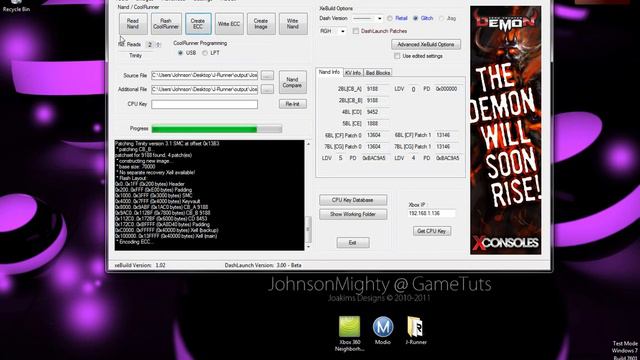The width and height of the screenshot is (640, 360).
Task: Click into the Additional File path field
Action: [x=204, y=89]
